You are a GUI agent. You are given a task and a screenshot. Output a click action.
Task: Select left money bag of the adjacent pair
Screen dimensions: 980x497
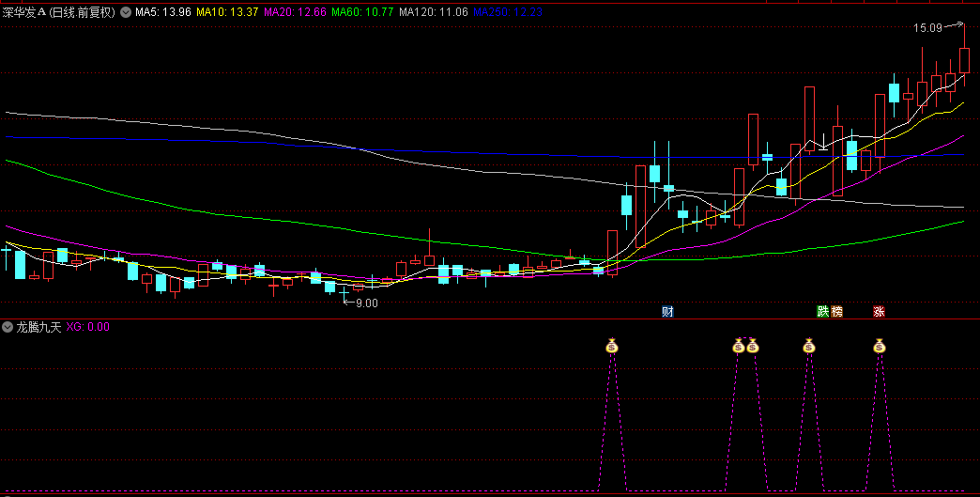tap(739, 346)
